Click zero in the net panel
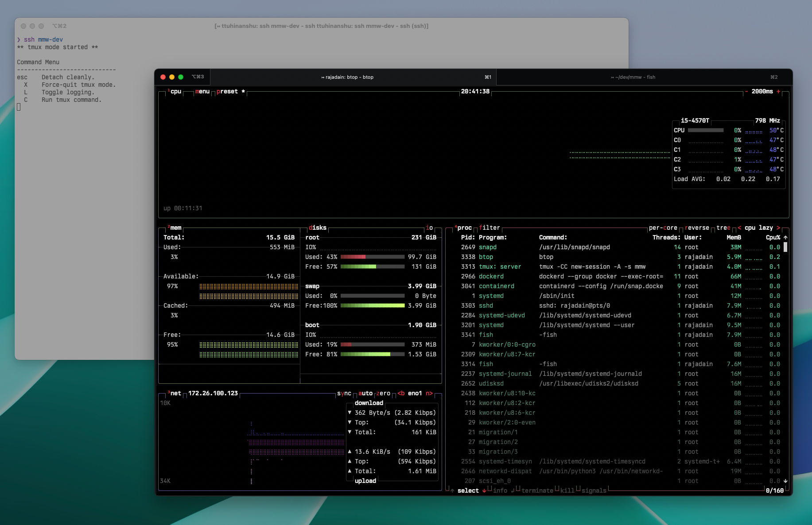 [383, 394]
